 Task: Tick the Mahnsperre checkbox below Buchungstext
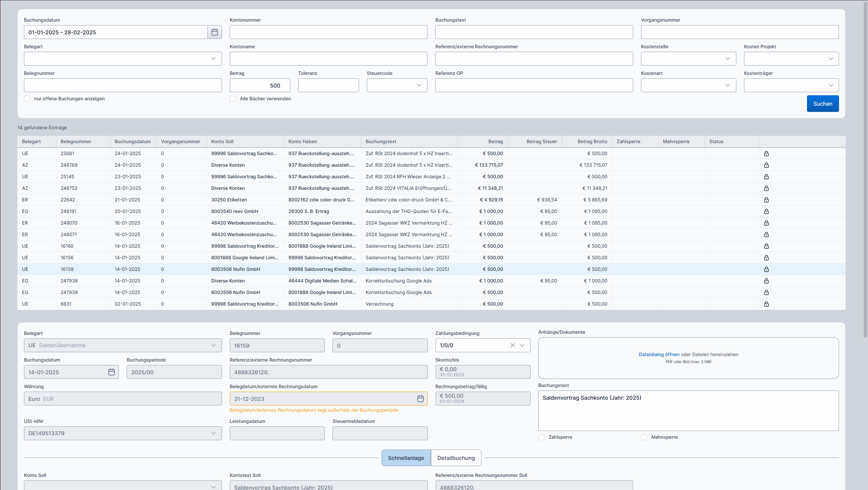[x=644, y=437]
